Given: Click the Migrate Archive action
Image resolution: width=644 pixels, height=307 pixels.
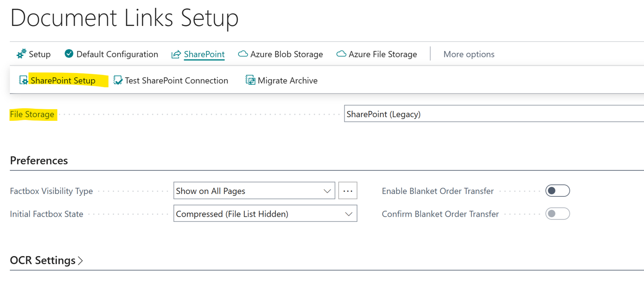Looking at the screenshot, I should coord(287,81).
